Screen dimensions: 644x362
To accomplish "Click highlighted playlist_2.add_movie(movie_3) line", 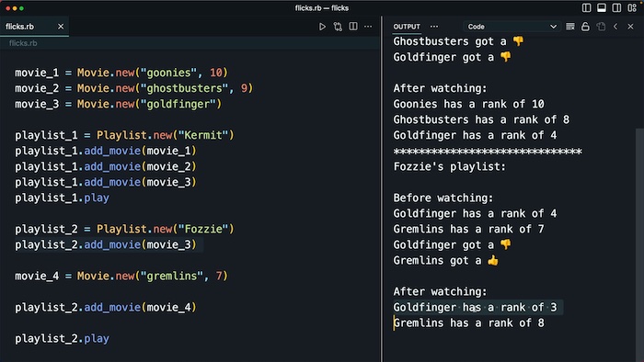I will 106,244.
